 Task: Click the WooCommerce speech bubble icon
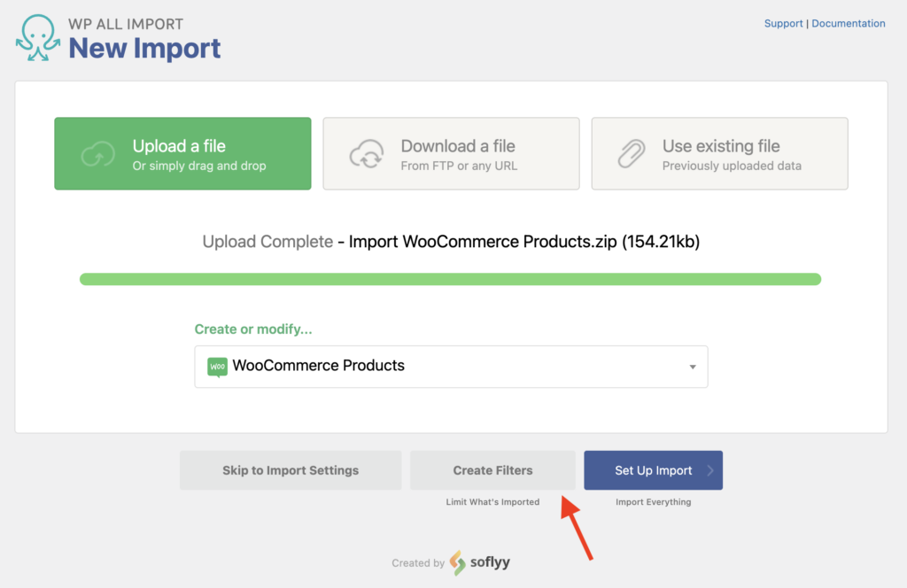(x=216, y=366)
